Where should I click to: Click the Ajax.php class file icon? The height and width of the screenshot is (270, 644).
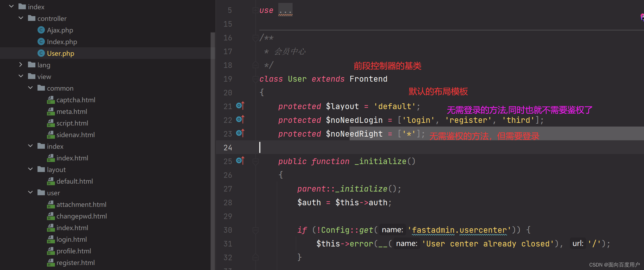click(41, 30)
